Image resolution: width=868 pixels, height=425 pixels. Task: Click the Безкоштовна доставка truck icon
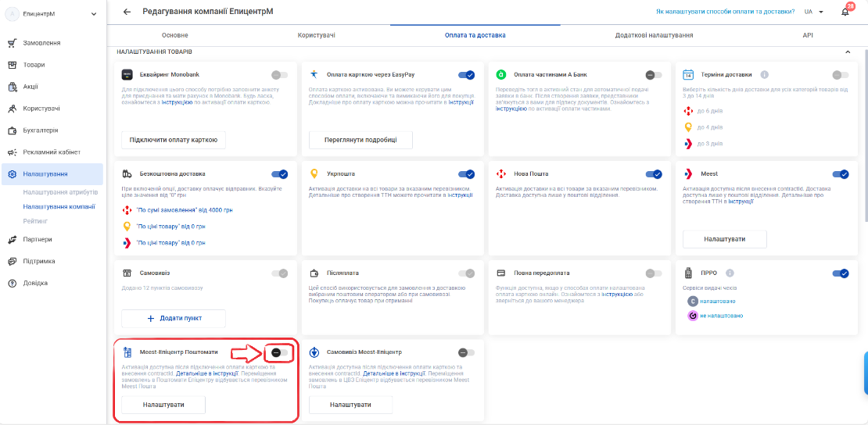(127, 173)
